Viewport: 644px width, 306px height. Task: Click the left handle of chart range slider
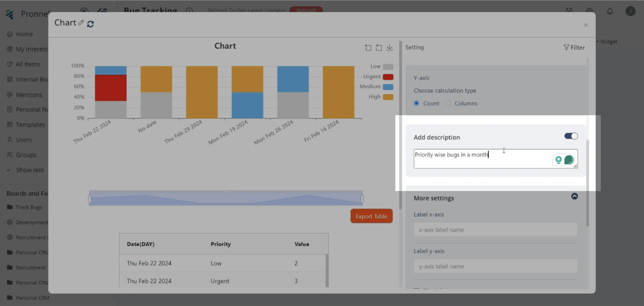point(89,199)
